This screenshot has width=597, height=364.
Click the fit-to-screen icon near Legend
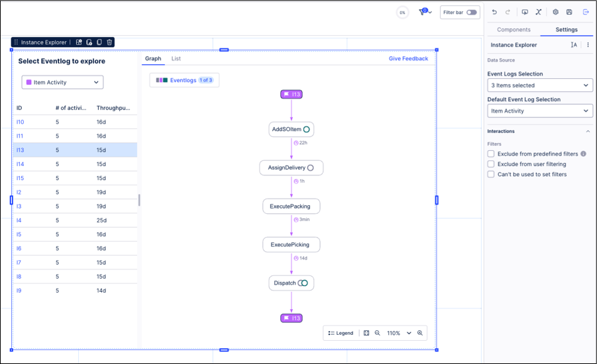(366, 333)
